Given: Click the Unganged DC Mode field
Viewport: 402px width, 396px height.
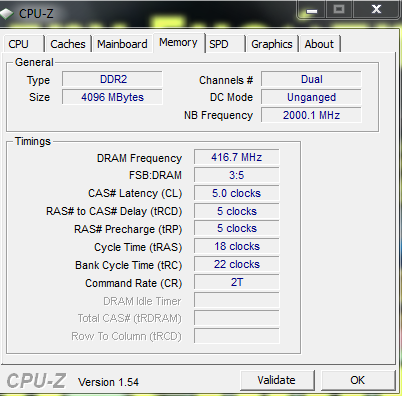Looking at the screenshot, I should (311, 97).
